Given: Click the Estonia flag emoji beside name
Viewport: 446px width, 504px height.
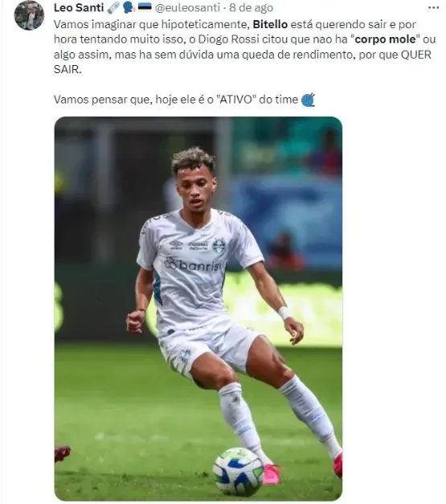Looking at the screenshot, I should 145,7.
